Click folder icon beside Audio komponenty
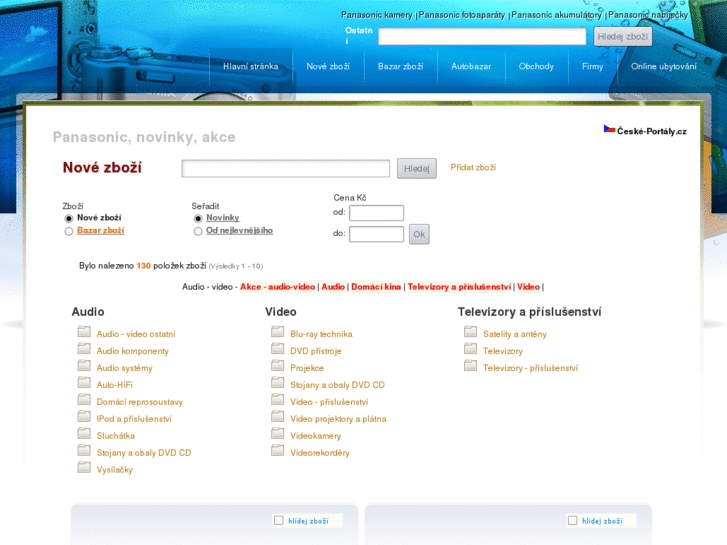This screenshot has height=545, width=727. tap(84, 348)
